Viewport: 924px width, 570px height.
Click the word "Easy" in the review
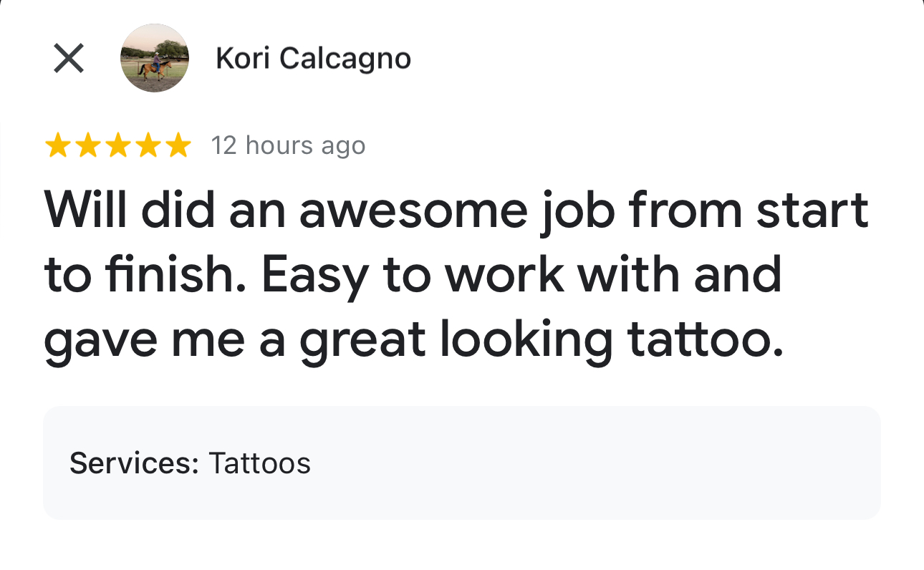tap(320, 276)
